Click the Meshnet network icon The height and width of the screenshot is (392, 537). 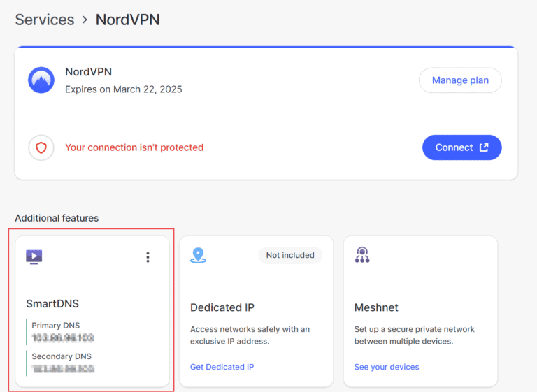tap(362, 256)
